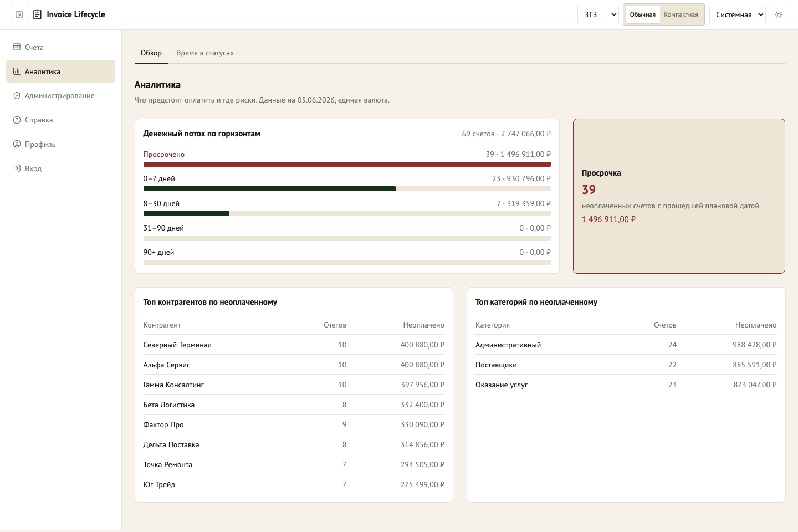Click the Северный Терминал table row
The width and height of the screenshot is (798, 532).
[x=294, y=345]
